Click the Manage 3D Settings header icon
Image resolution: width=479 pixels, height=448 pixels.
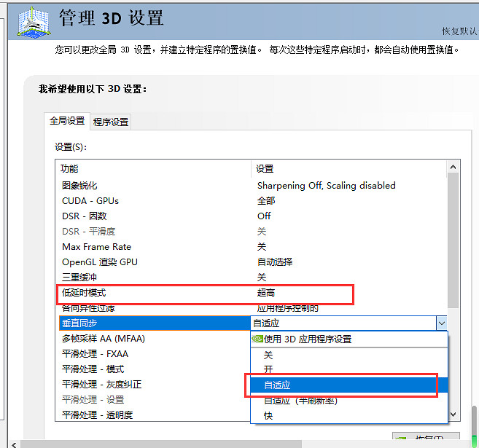coord(34,23)
